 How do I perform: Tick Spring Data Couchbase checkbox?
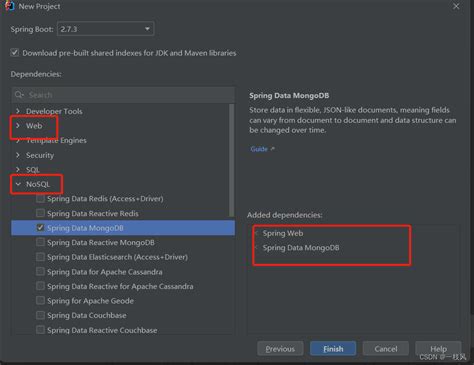(40, 315)
